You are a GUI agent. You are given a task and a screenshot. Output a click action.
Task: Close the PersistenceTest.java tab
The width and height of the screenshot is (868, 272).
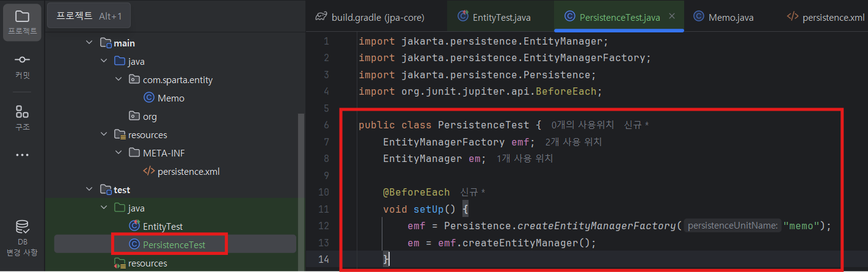(x=673, y=17)
